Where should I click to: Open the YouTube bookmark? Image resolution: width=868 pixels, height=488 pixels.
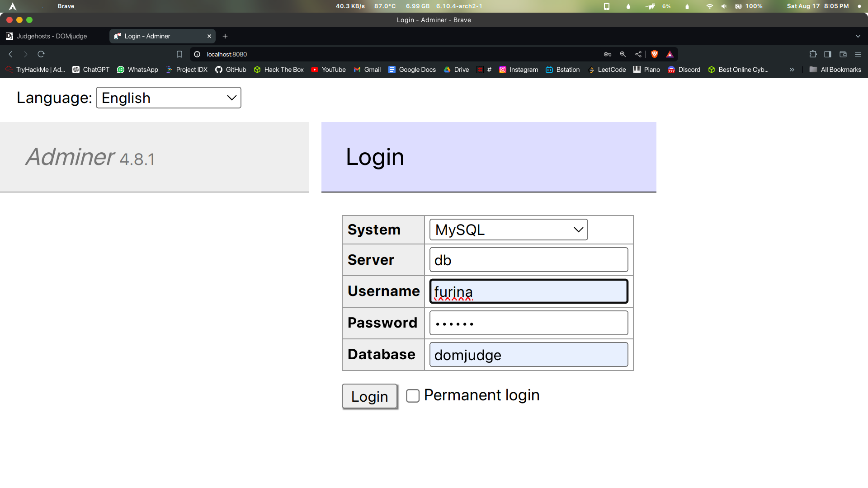click(x=328, y=70)
